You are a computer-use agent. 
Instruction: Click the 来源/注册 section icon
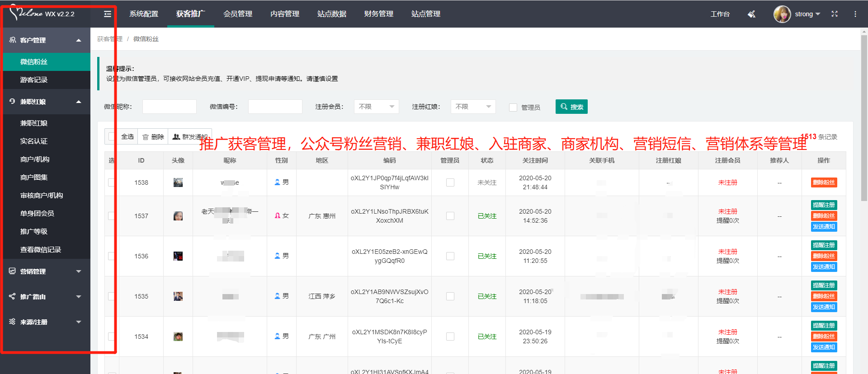click(13, 322)
